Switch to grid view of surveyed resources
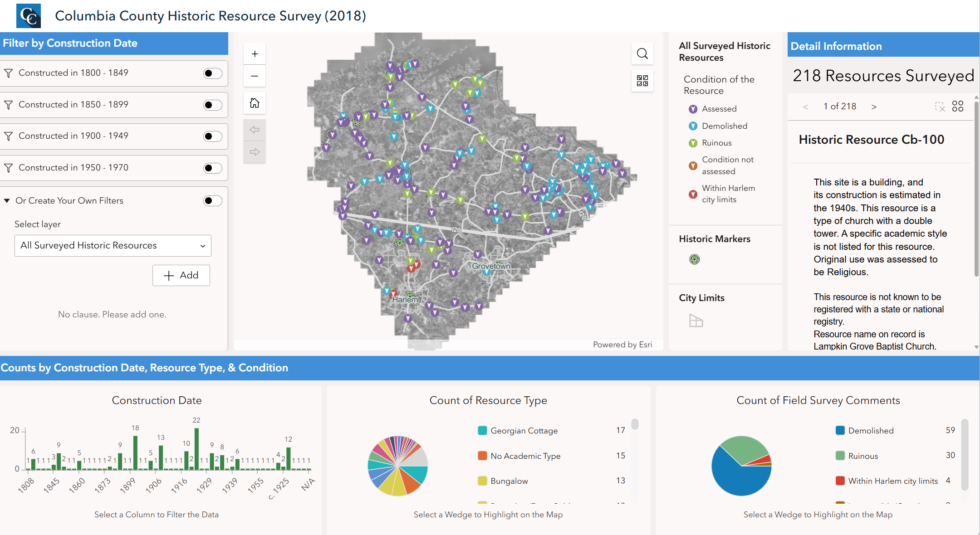 (x=958, y=107)
